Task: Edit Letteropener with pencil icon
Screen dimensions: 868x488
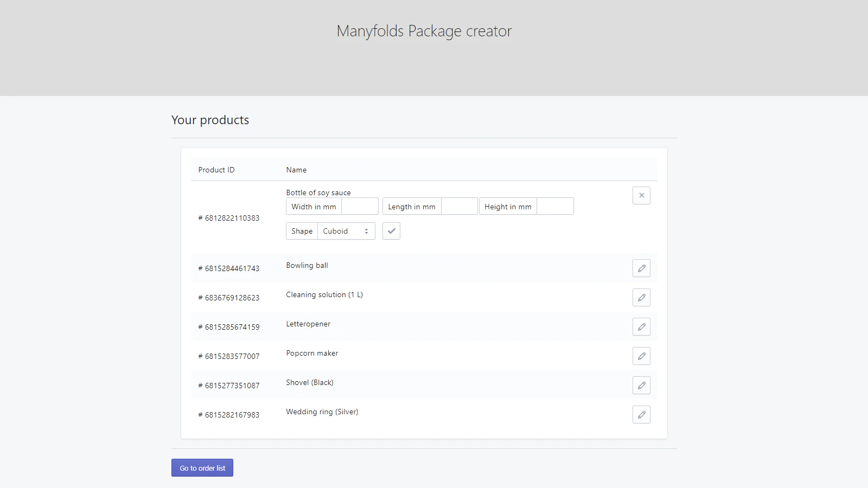Action: 641,327
